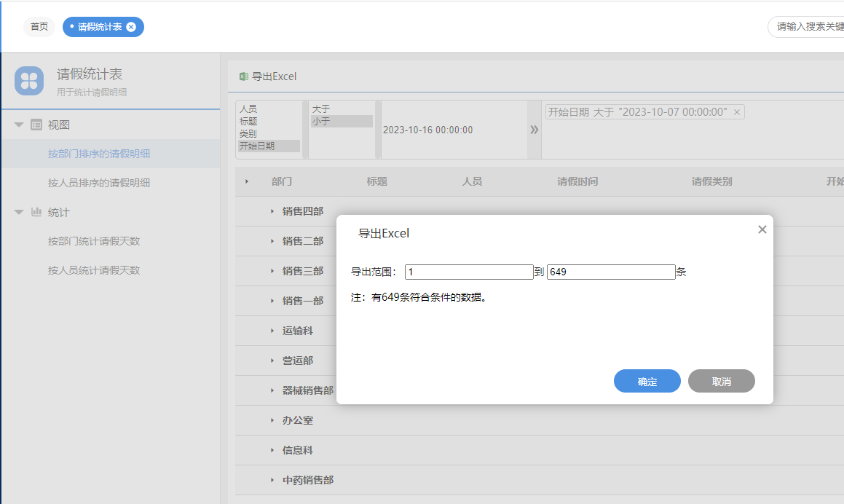The height and width of the screenshot is (504, 844).
Task: Collapse the 统计 section triangle
Action: click(x=19, y=213)
